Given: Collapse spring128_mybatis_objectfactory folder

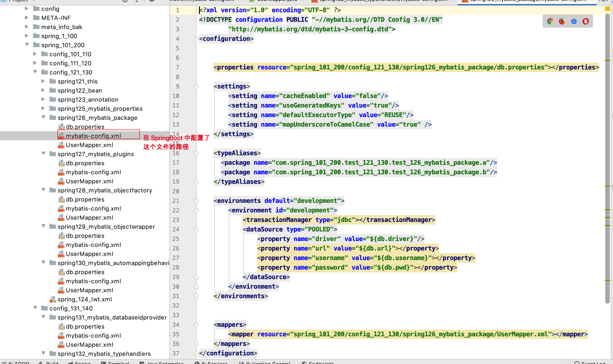Looking at the screenshot, I should pos(43,190).
